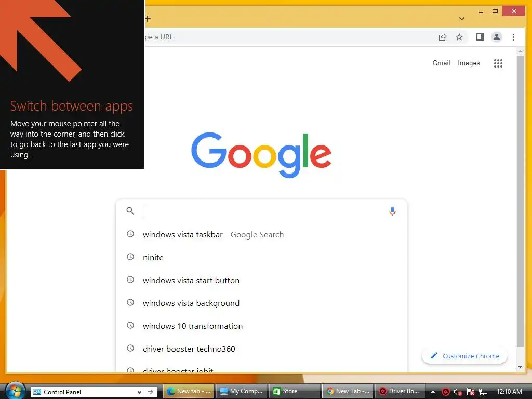Click the scrollbar down arrow
The image size is (532, 399).
(x=520, y=367)
